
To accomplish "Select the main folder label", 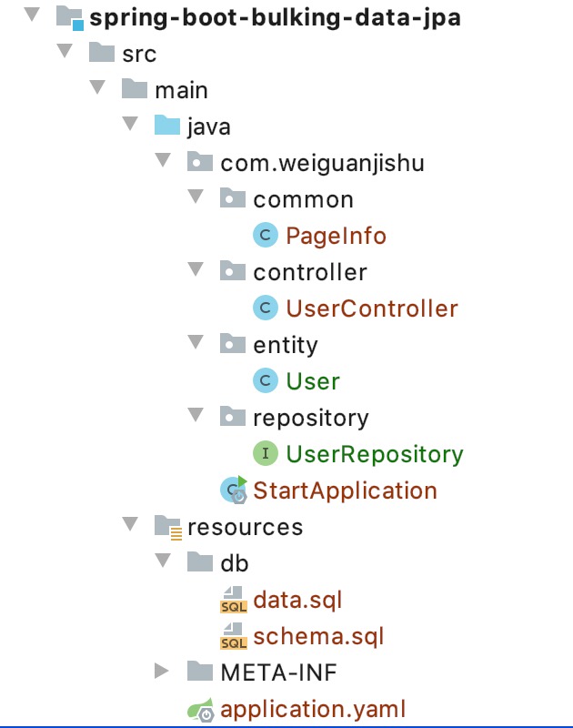I will (x=181, y=90).
